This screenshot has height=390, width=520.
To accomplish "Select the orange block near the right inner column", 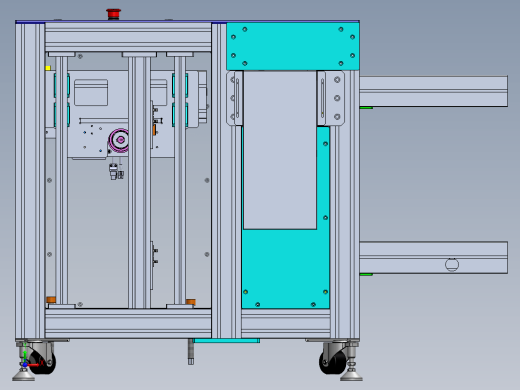I will 191,302.
